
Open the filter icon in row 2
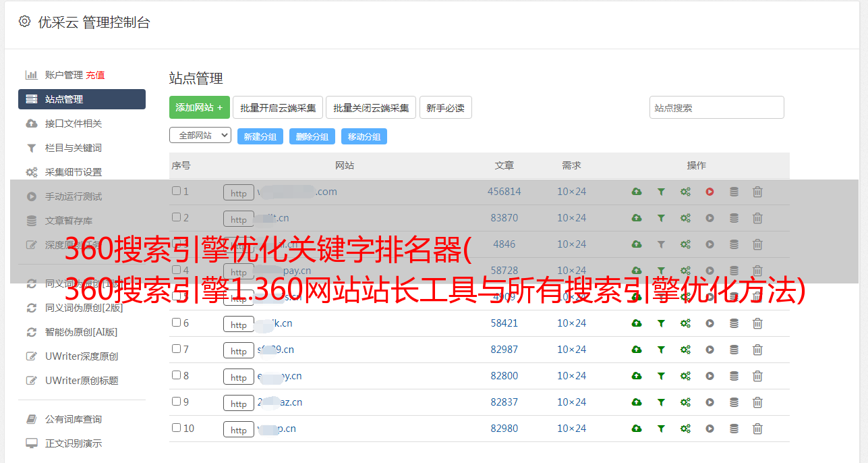click(661, 218)
